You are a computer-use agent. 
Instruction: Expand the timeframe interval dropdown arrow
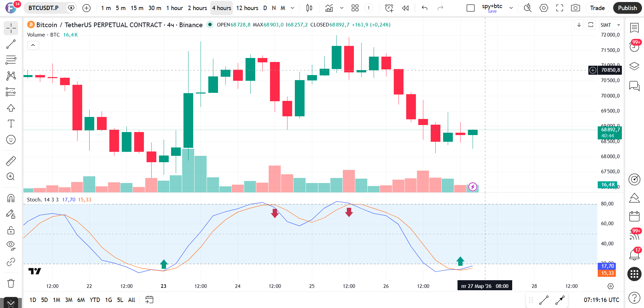(292, 8)
